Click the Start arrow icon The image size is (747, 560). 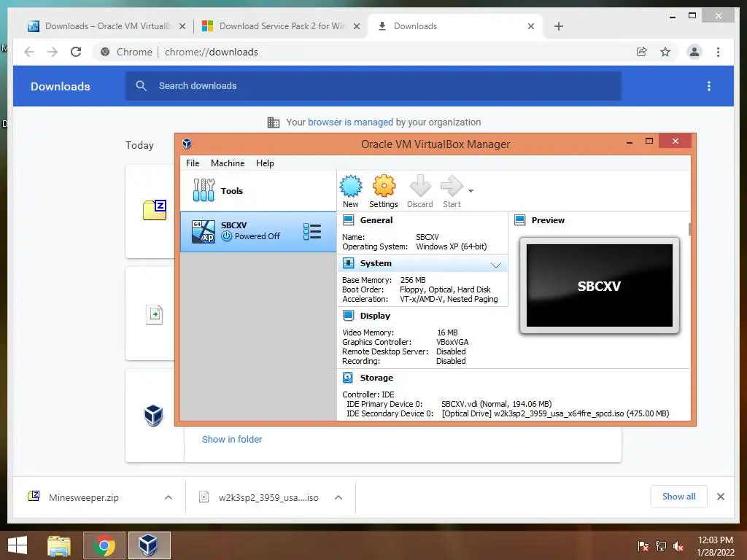point(451,186)
